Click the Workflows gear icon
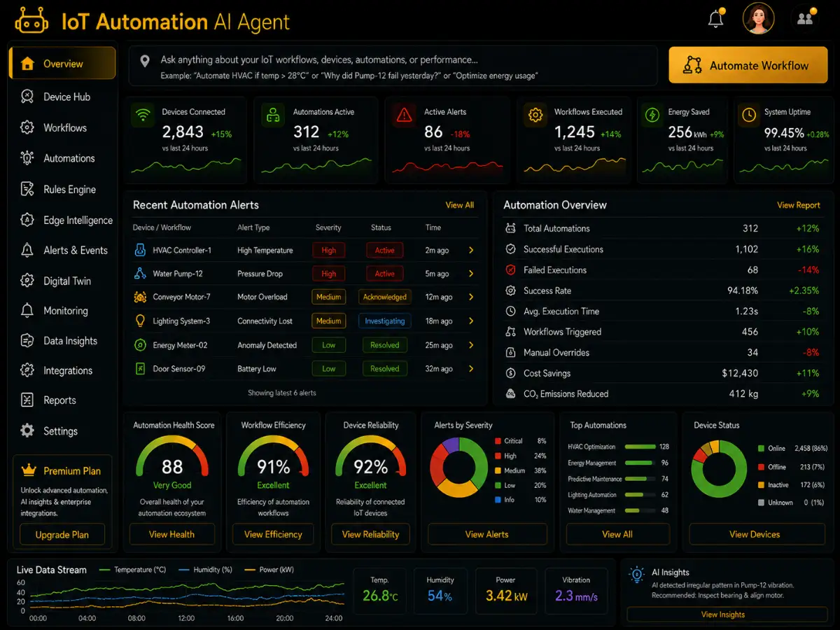This screenshot has height=630, width=840. (27, 127)
